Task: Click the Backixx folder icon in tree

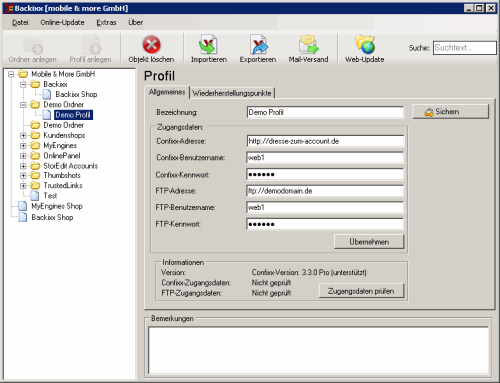Action: click(35, 84)
